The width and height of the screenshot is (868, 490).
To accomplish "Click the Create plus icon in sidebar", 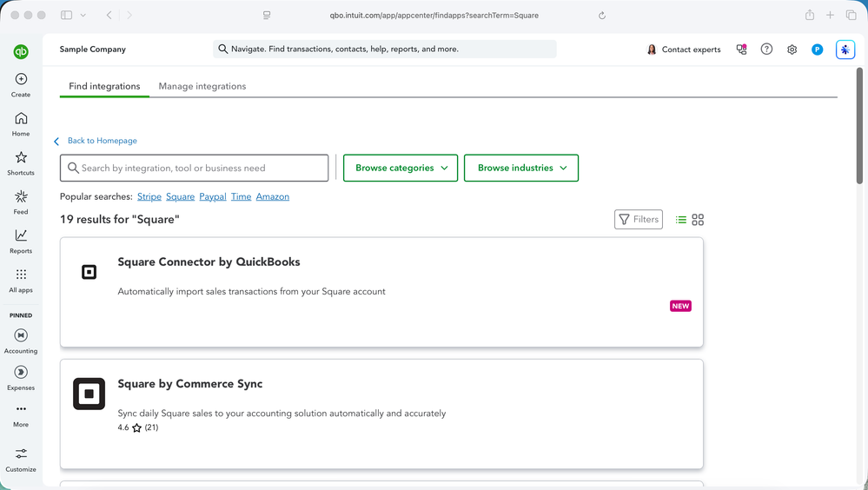I will point(21,79).
